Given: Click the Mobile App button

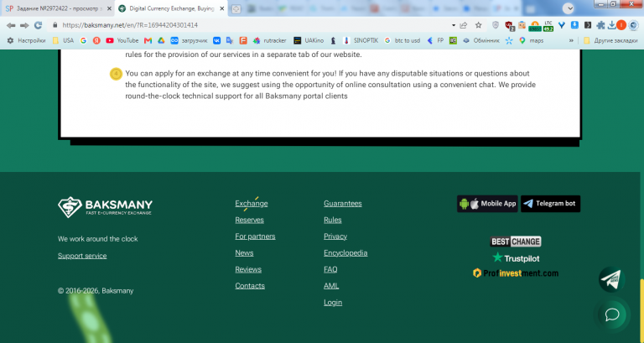Looking at the screenshot, I should pos(487,204).
